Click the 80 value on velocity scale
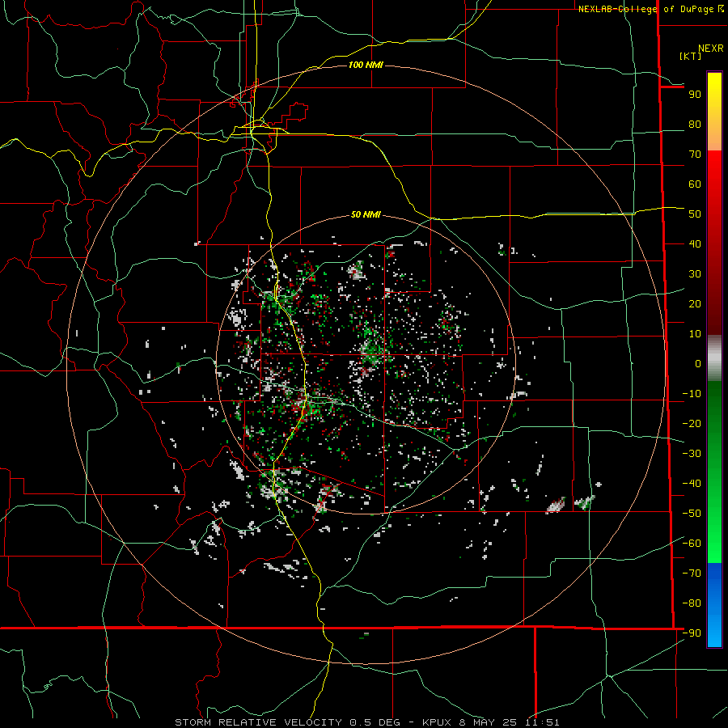728x728 pixels. pyautogui.click(x=695, y=125)
